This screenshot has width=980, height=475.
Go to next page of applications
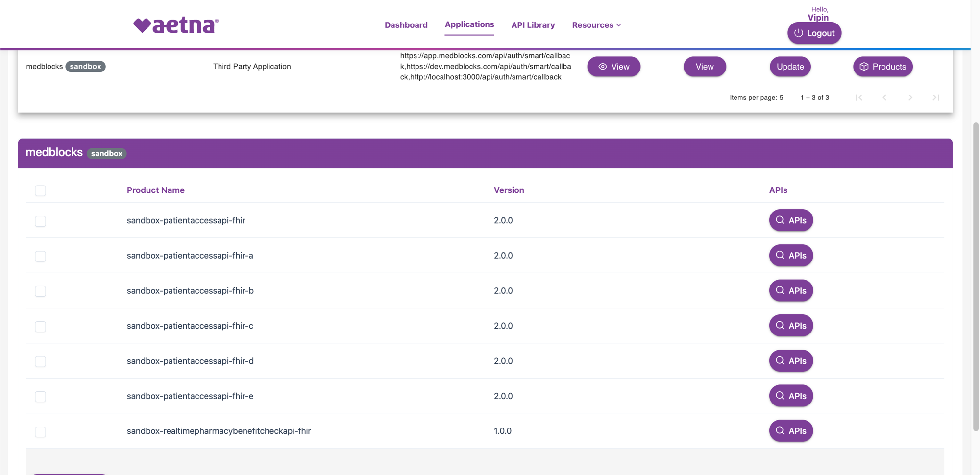pyautogui.click(x=910, y=97)
